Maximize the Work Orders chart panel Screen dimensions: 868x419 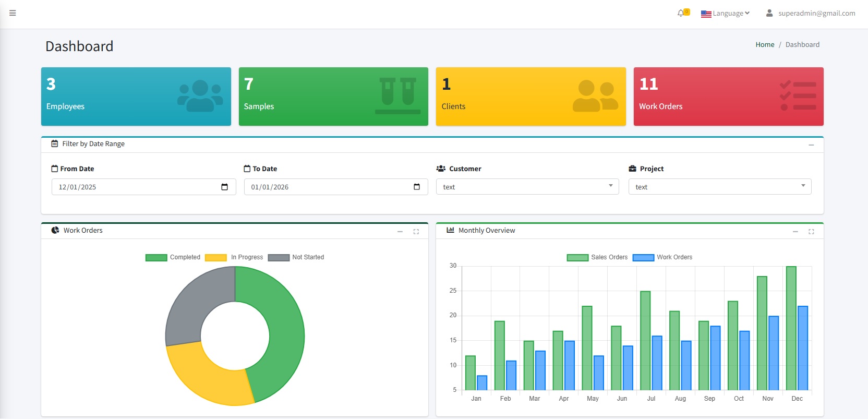[x=416, y=231]
